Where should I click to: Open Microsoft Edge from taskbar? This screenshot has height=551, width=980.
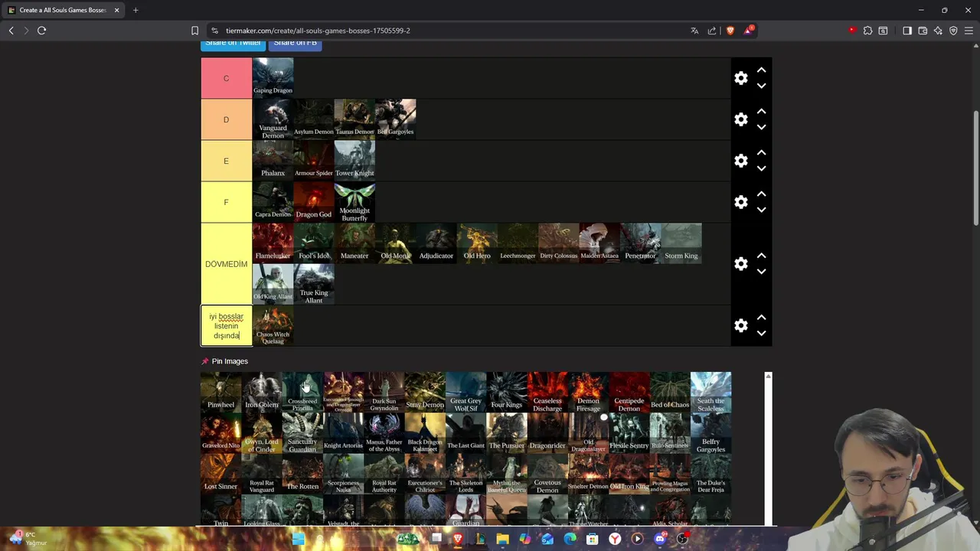(x=570, y=539)
